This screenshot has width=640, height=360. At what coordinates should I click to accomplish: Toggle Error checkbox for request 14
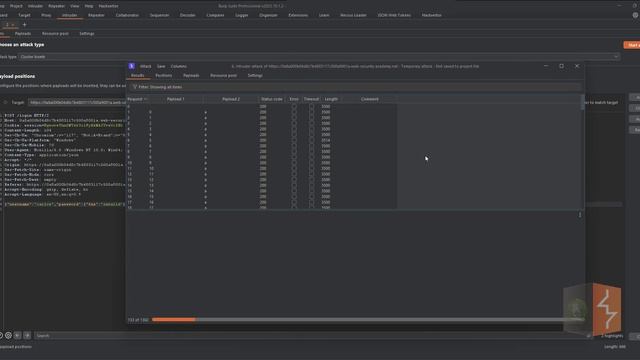point(294,185)
